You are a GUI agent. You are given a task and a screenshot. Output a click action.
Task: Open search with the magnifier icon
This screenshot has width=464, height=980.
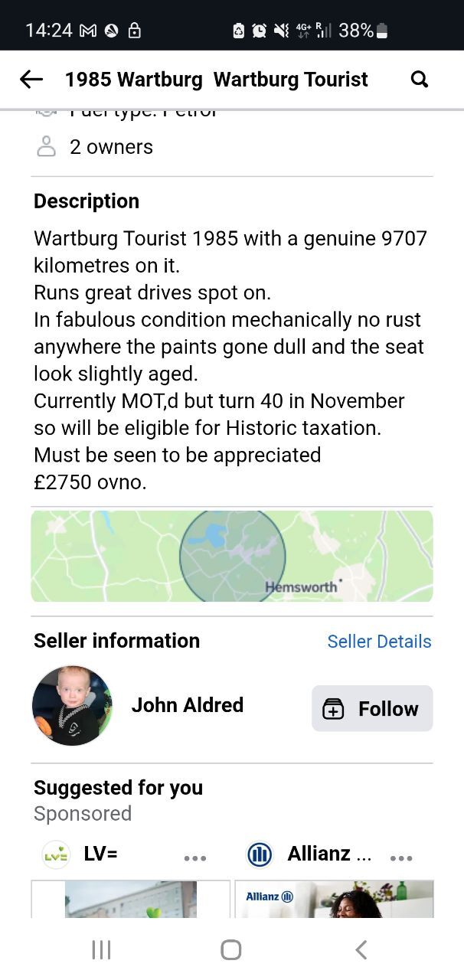(420, 79)
